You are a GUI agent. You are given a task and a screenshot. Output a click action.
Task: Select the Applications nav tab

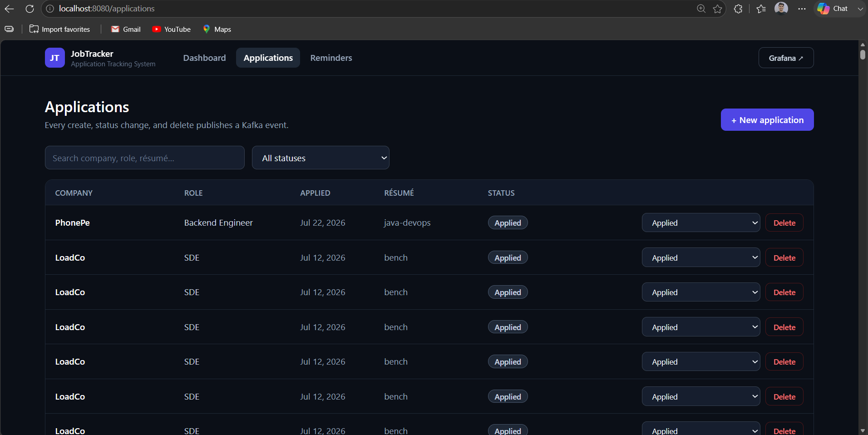268,58
